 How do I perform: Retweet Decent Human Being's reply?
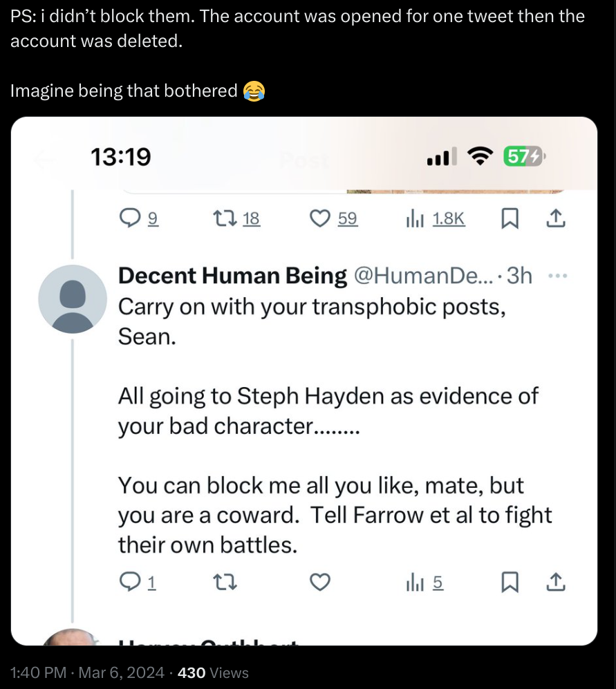(226, 583)
